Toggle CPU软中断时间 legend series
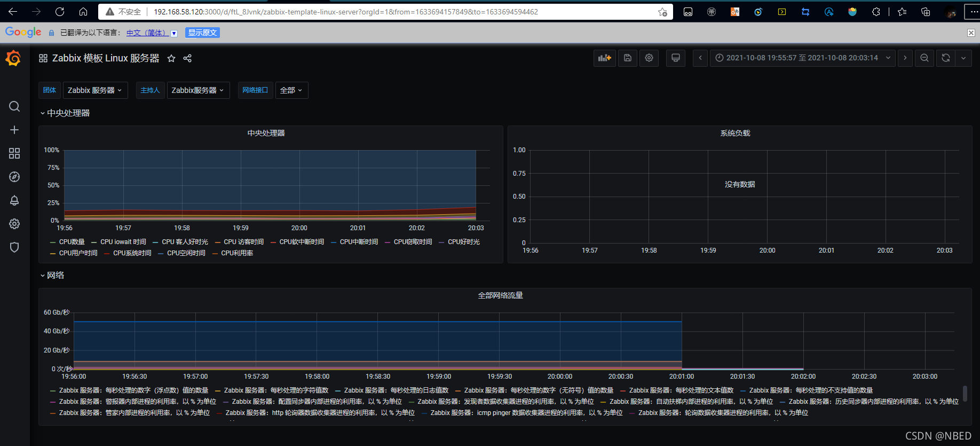Screen dimensions: 980x446 click(302, 242)
